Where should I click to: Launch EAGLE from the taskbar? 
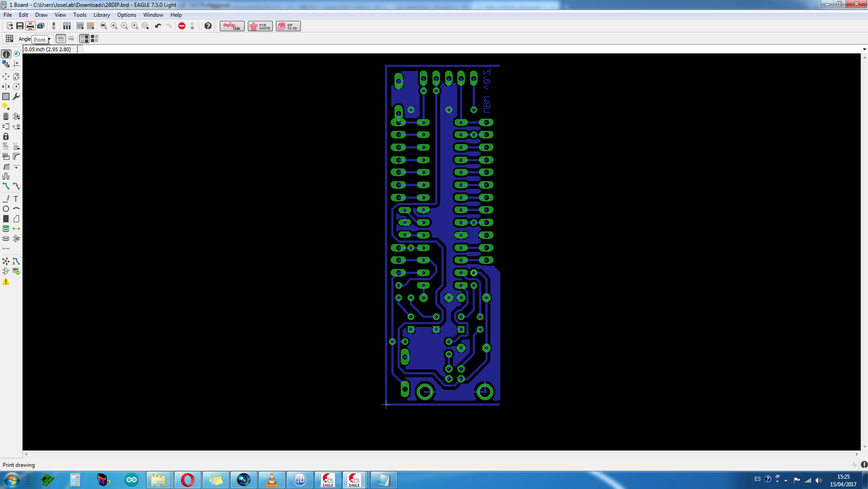[x=328, y=480]
